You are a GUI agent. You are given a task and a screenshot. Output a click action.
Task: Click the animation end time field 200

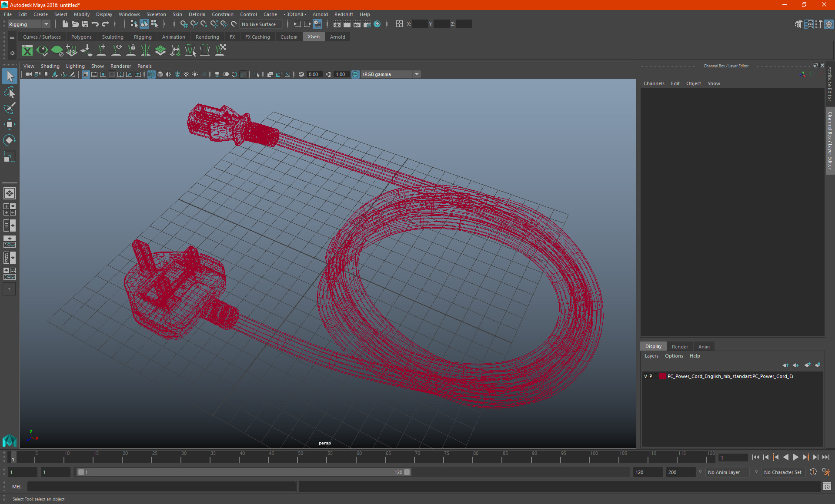681,472
